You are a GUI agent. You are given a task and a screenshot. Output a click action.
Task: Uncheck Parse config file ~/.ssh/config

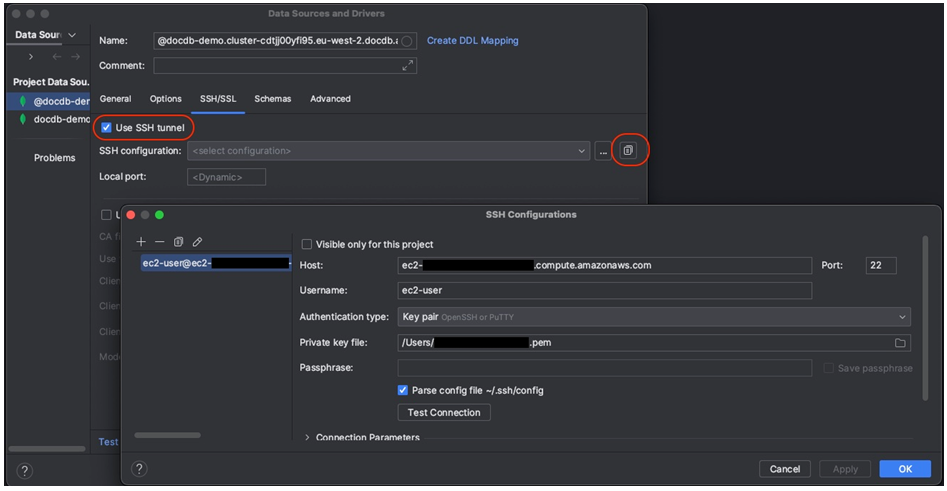click(403, 390)
